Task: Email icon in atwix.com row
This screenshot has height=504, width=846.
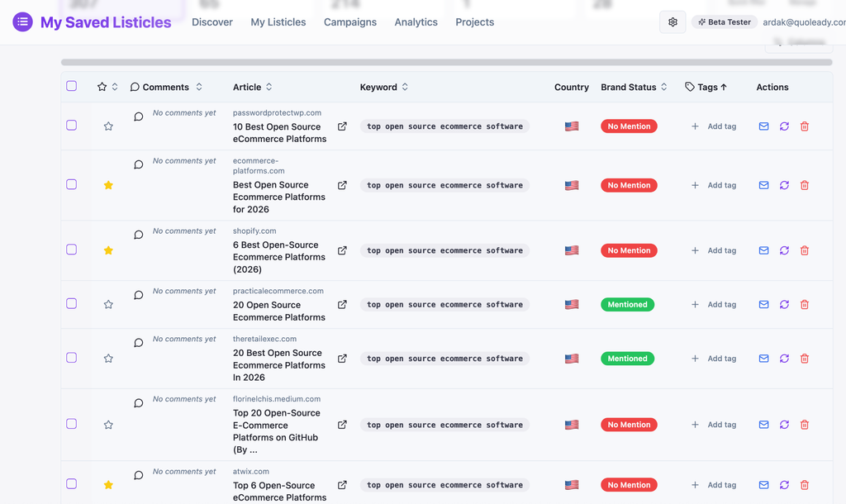Action: coord(763,484)
